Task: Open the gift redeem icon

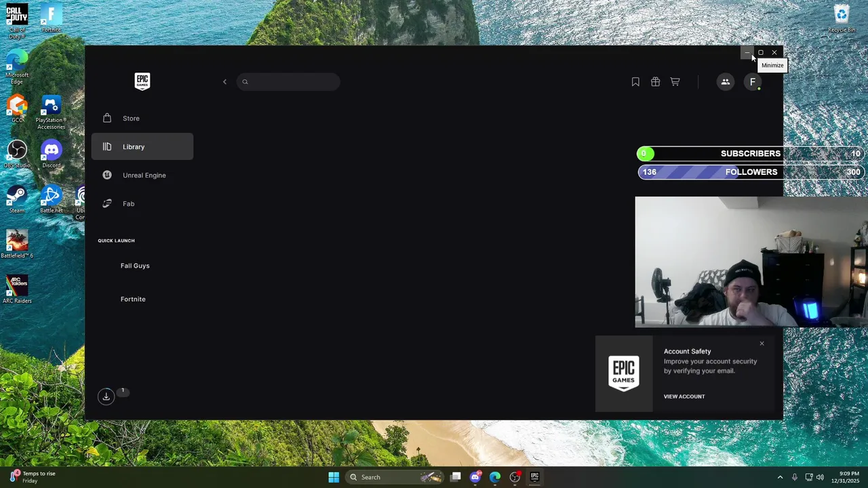Action: pos(655,82)
